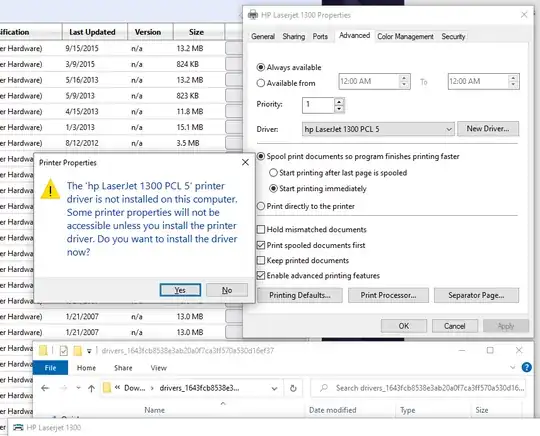Image resolution: width=540 pixels, height=436 pixels.
Task: Click the address bar folder icon
Action: coord(107,388)
